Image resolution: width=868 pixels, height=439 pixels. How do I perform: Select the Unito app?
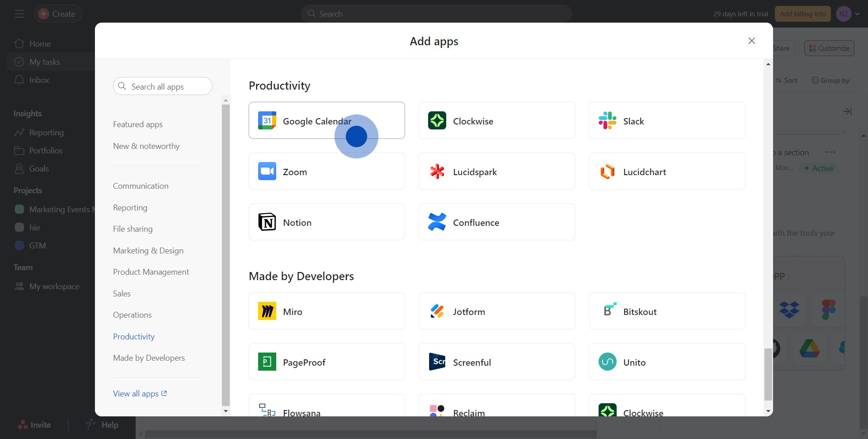pyautogui.click(x=667, y=362)
